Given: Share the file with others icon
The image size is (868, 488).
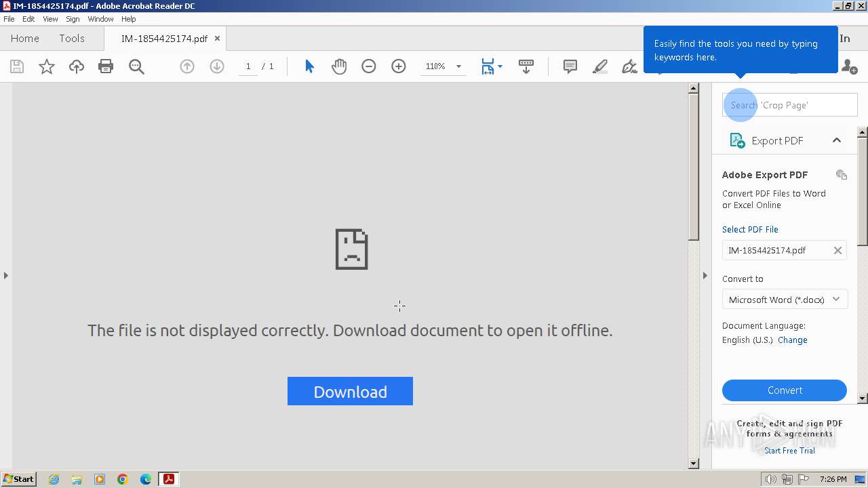Looking at the screenshot, I should pos(849,66).
